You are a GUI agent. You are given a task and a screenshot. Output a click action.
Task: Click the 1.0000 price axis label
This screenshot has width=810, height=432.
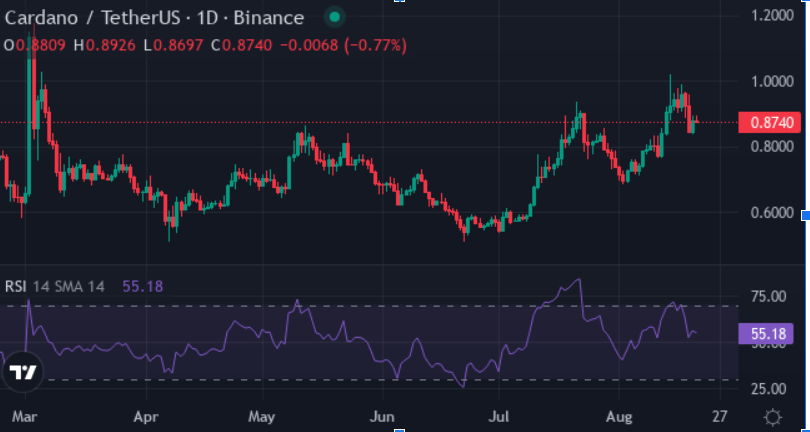click(772, 81)
